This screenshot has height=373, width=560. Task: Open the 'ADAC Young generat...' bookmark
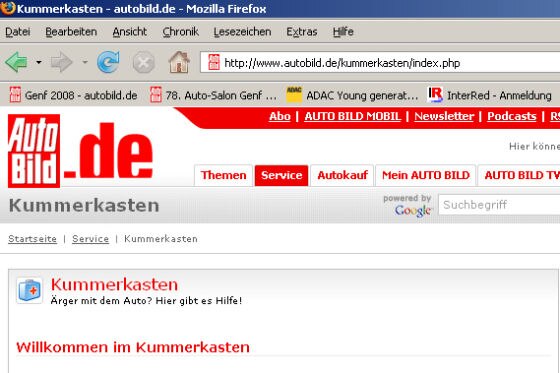352,95
